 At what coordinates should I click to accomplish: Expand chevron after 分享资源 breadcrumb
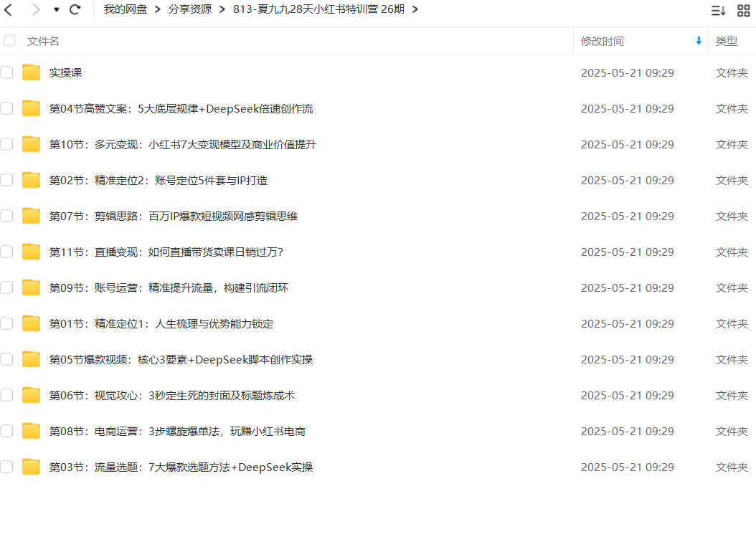pos(222,9)
